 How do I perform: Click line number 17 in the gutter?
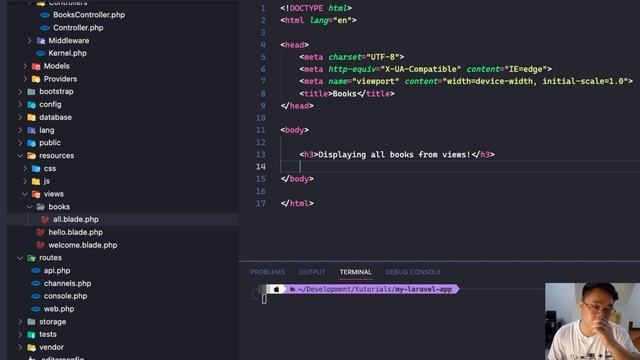[x=261, y=203]
